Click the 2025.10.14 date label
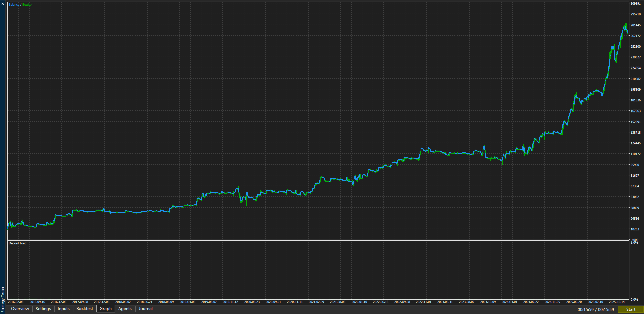The width and height of the screenshot is (644, 314). (x=617, y=302)
